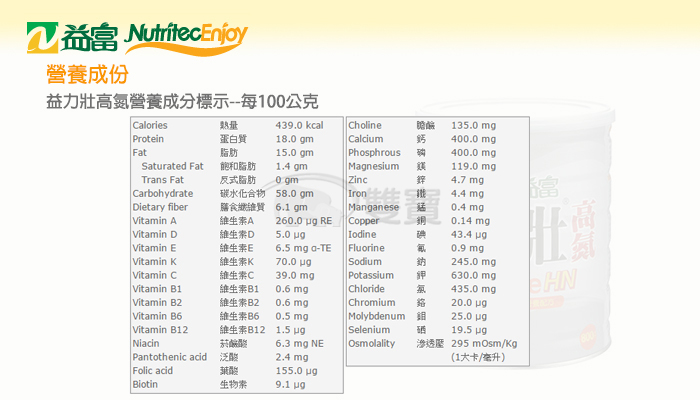Viewport: 700px width, 400px height.
Task: Click the 營養成份 orange heading
Action: click(x=88, y=74)
